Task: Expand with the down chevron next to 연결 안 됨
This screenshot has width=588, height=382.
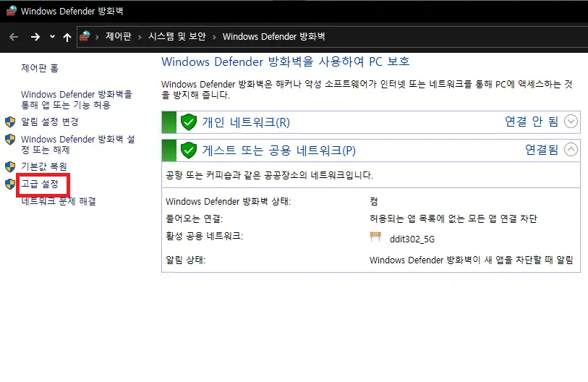Action: pyautogui.click(x=571, y=122)
